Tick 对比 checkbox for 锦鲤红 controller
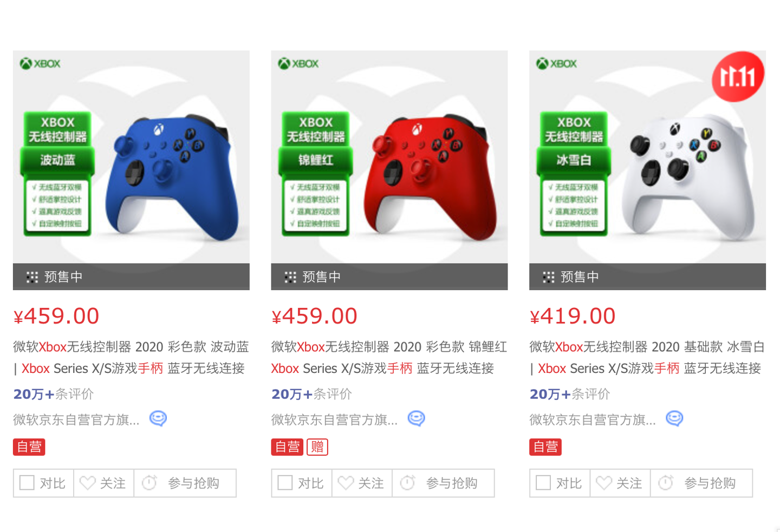The width and height of the screenshot is (780, 532). (285, 483)
